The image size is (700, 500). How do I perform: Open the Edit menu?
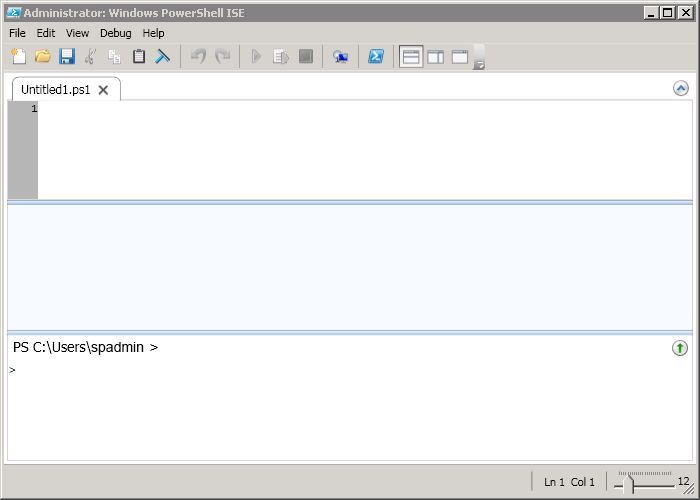(46, 33)
